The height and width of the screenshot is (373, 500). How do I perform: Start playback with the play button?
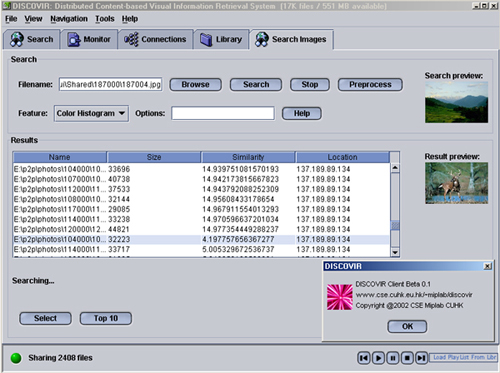click(x=378, y=358)
